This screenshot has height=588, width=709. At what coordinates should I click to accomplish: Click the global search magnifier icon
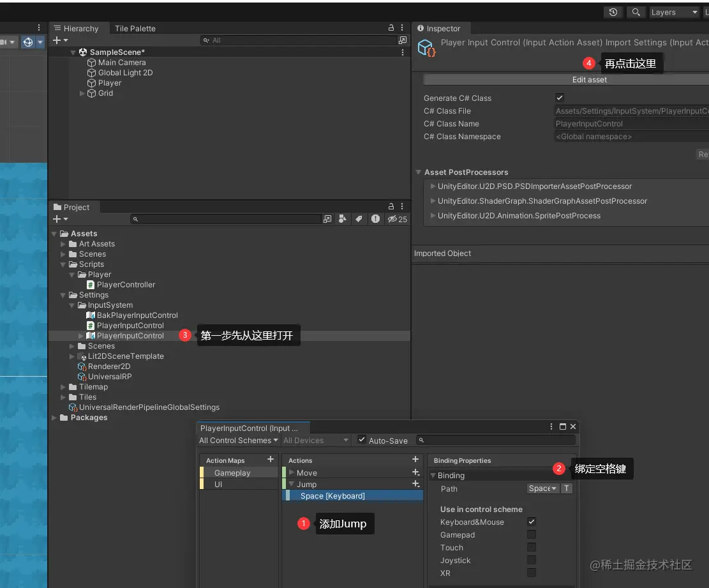click(x=636, y=12)
